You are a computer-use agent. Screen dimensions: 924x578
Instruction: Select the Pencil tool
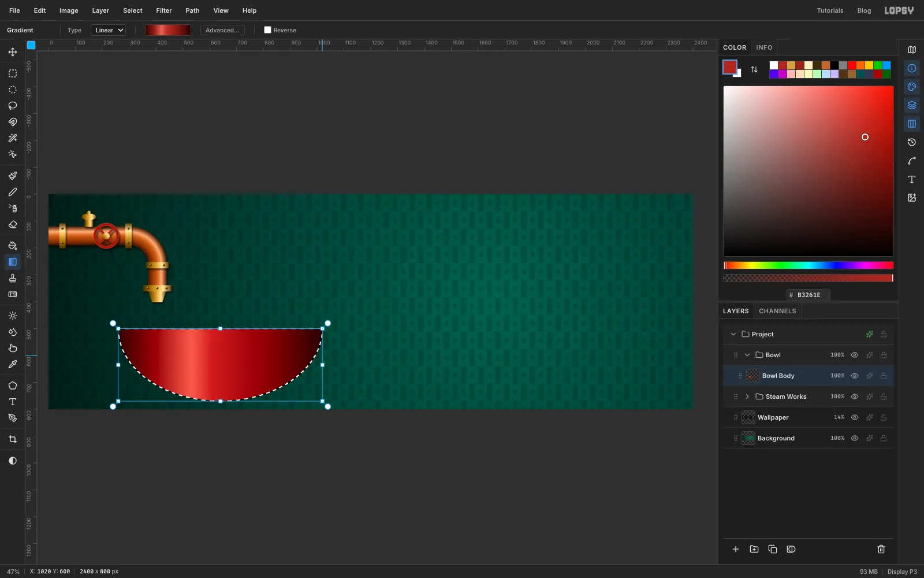13,192
